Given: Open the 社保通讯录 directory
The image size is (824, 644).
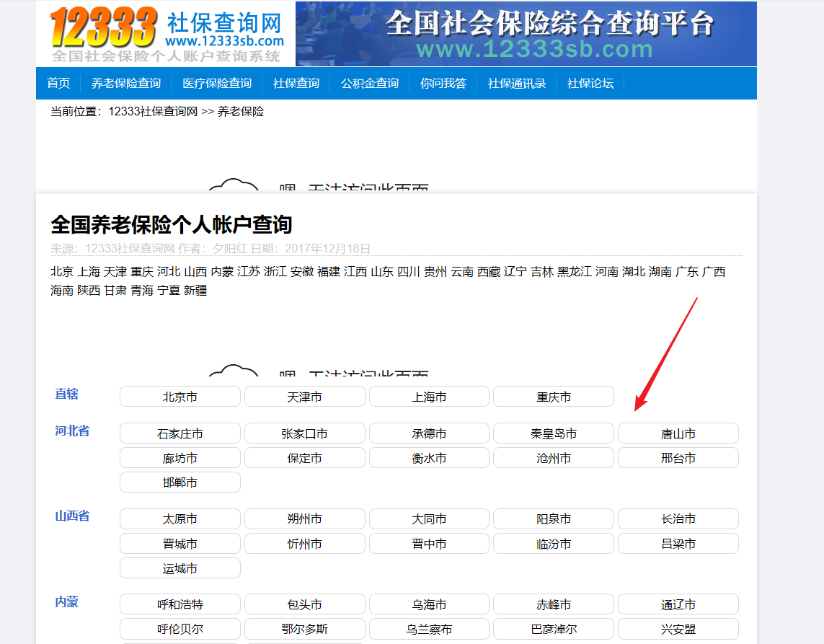Looking at the screenshot, I should pos(516,83).
